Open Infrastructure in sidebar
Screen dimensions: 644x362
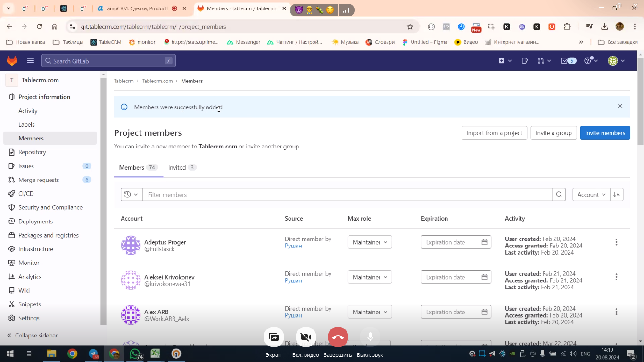50,249
